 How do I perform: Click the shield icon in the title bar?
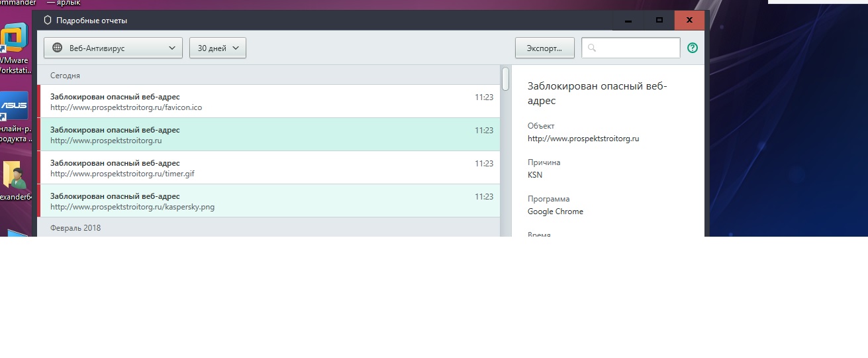48,20
